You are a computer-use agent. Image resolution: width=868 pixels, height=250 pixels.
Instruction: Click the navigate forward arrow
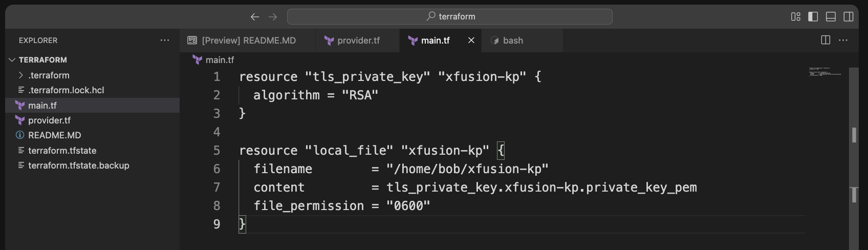[273, 17]
